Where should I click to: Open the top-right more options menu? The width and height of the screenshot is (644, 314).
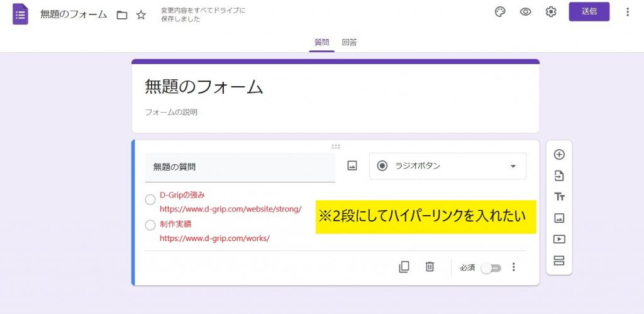coord(627,12)
